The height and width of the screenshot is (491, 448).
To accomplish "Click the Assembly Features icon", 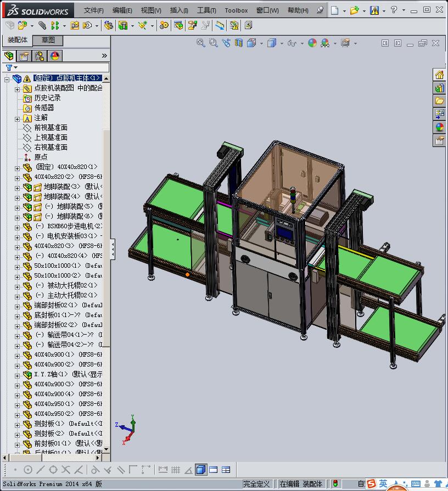I will pos(123,25).
